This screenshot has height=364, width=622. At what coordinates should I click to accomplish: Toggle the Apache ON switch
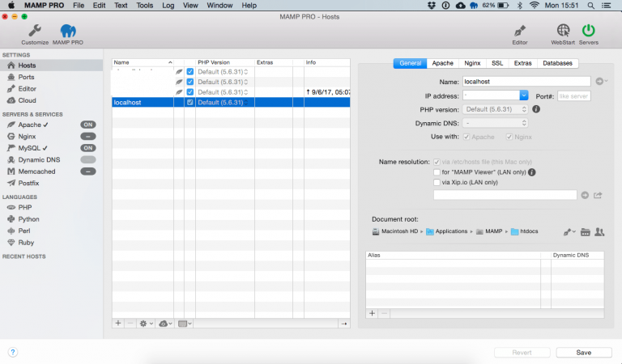(x=88, y=125)
